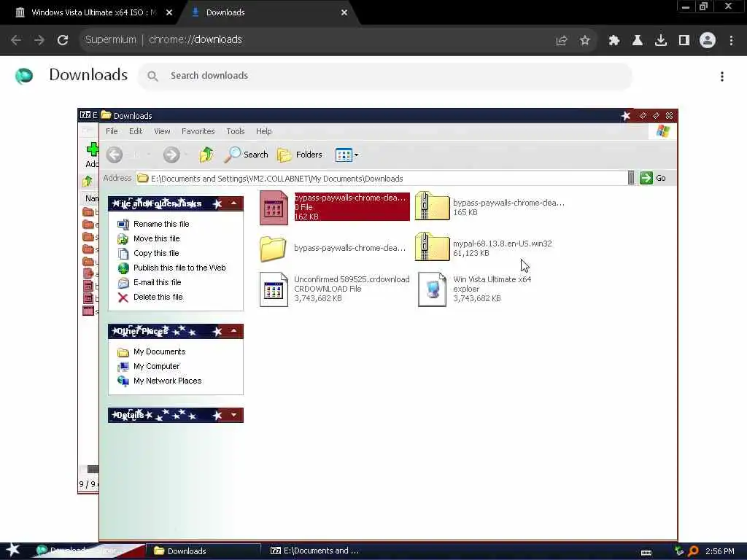This screenshot has width=747, height=560.
Task: Click the Explorer Back button
Action: [x=115, y=155]
